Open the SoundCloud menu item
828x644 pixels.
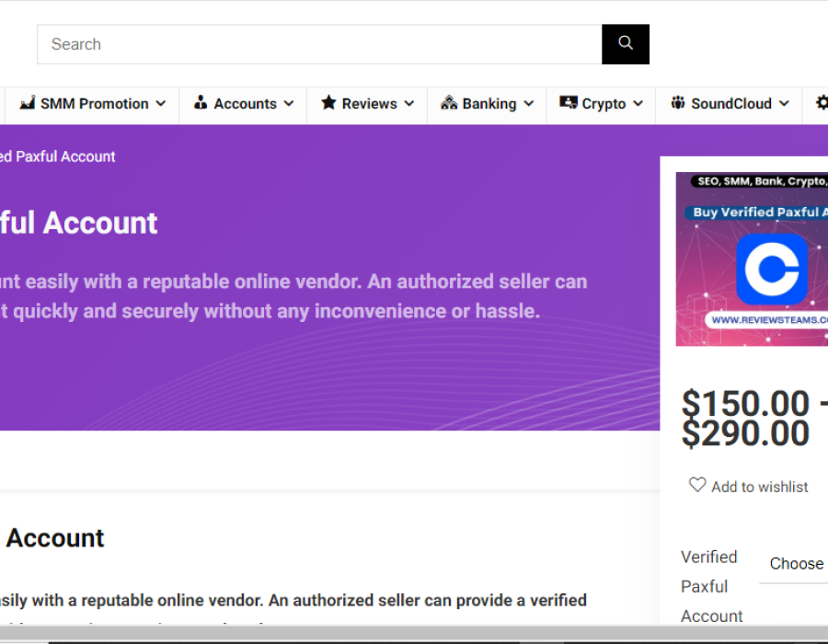[x=731, y=104]
